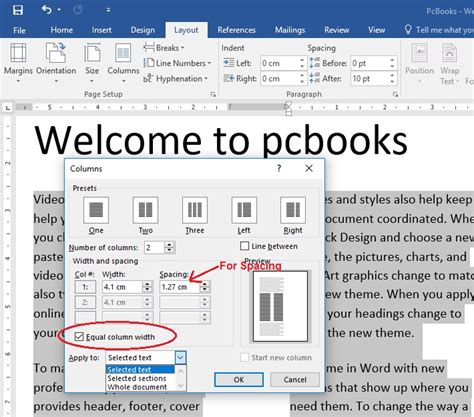
Task: Click the indent marker on the ruler
Action: tap(288, 109)
